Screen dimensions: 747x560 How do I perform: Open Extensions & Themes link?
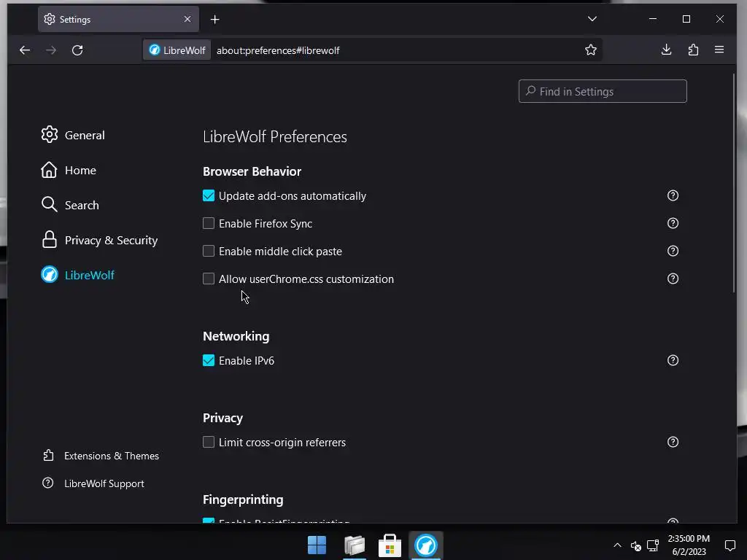[101, 456]
